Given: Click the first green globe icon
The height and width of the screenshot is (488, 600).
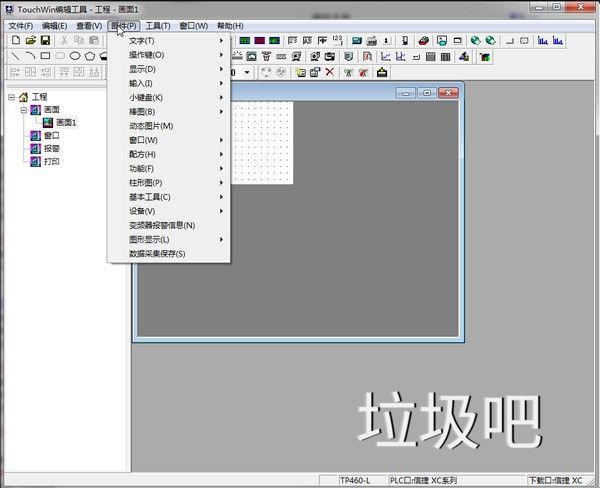Looking at the screenshot, I should click(476, 41).
